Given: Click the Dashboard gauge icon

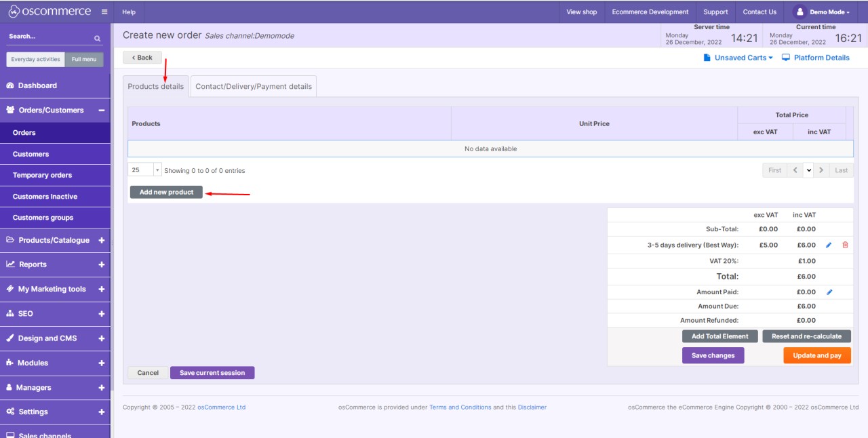Looking at the screenshot, I should [10, 85].
